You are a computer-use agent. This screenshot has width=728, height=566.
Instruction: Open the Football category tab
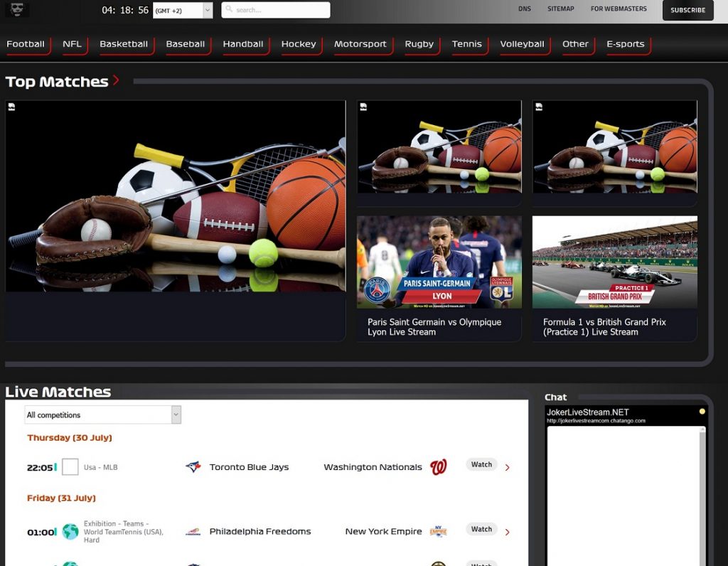[x=26, y=44]
